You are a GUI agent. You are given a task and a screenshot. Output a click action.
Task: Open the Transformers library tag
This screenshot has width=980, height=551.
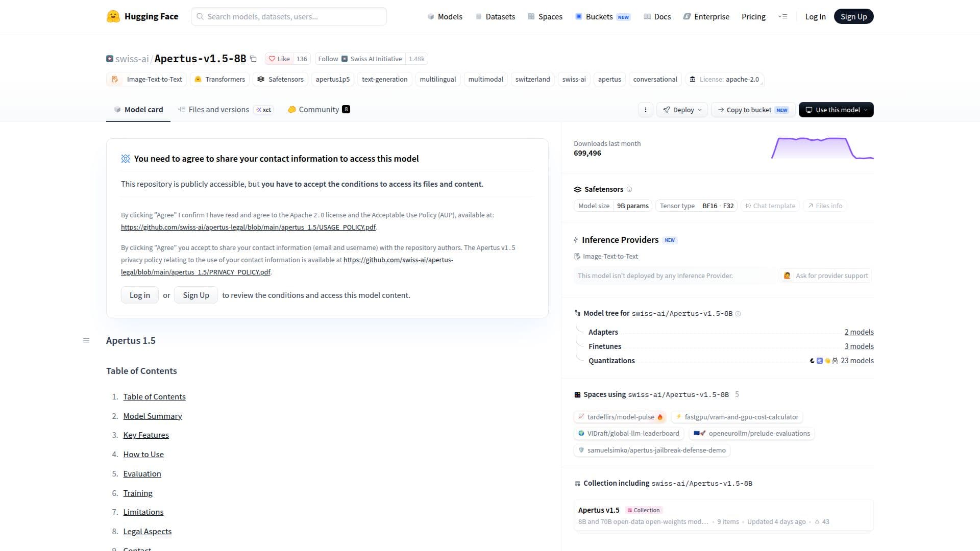tap(219, 79)
